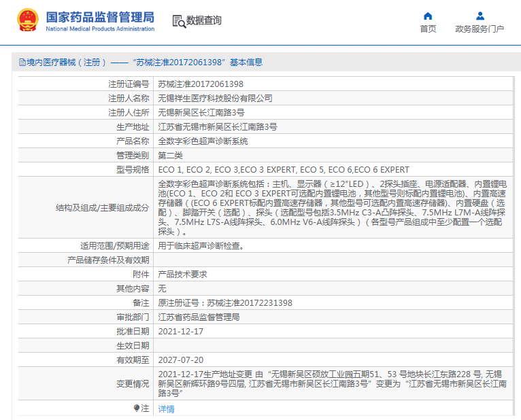Screen dimensions: 521x420
Task: Click the page heading 境内医疗器械（注册）基本信息
Action: [141, 62]
